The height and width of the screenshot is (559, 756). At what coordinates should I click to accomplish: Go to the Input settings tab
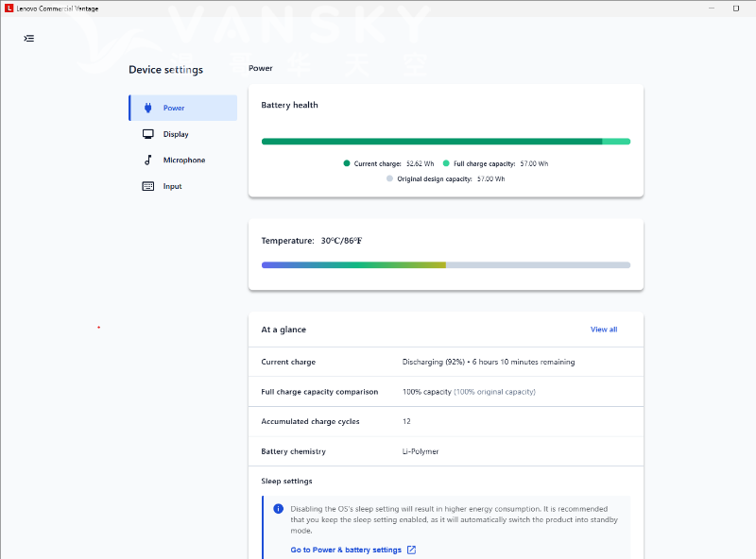coord(172,186)
